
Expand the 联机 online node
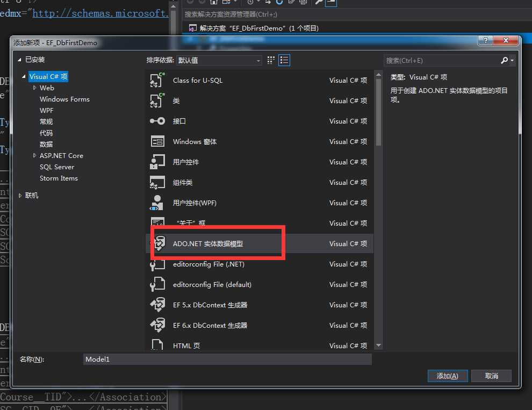(x=20, y=196)
